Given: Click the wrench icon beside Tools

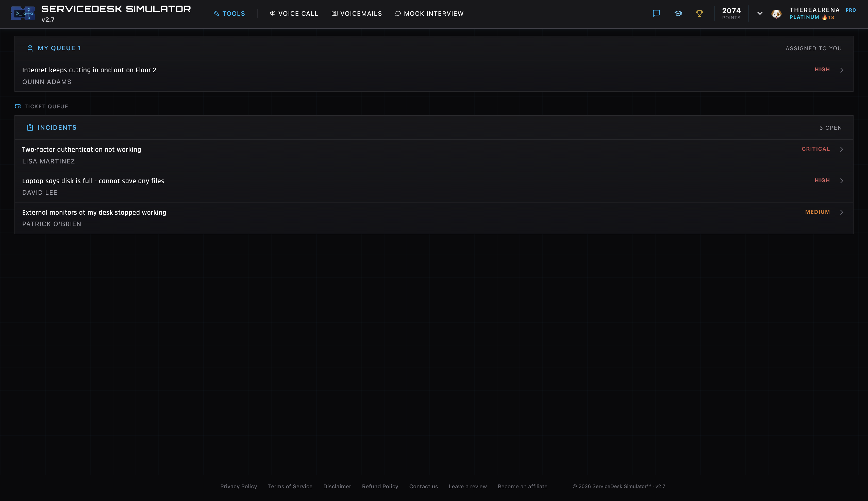Looking at the screenshot, I should point(216,13).
